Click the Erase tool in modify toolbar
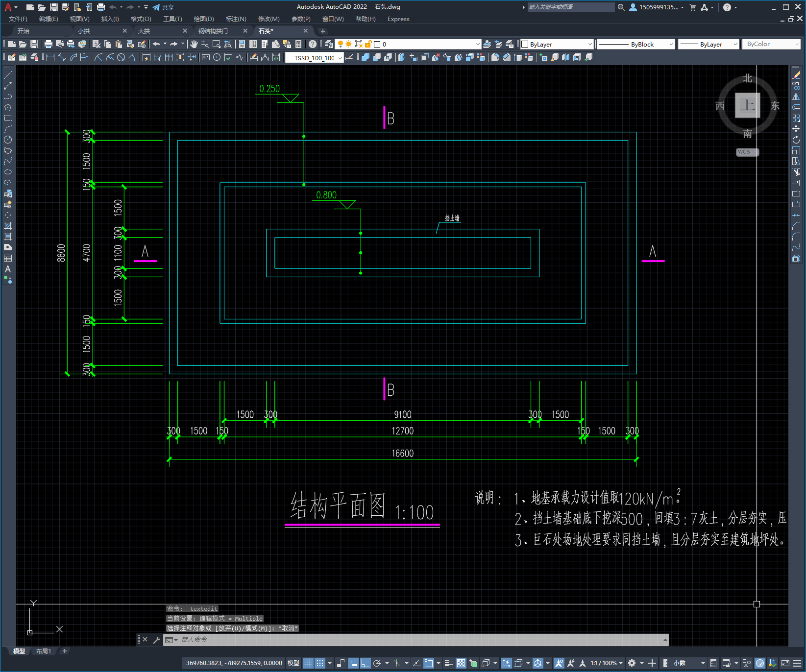 [796, 75]
